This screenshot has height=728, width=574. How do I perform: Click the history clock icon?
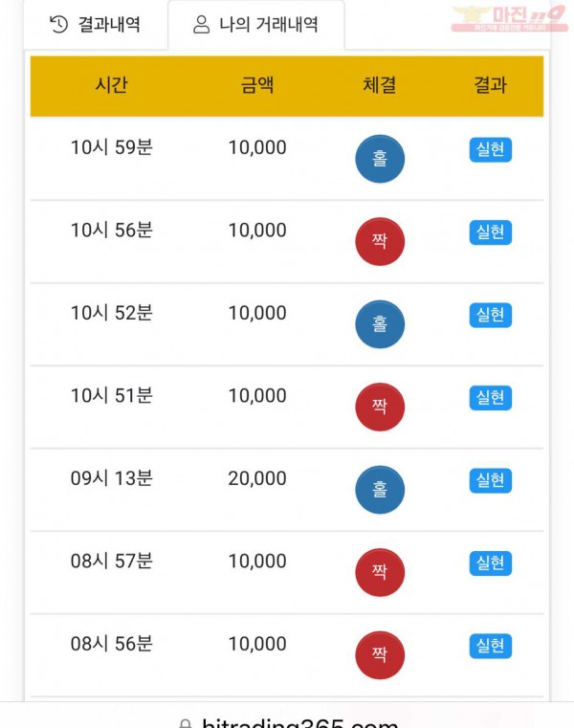(x=59, y=25)
